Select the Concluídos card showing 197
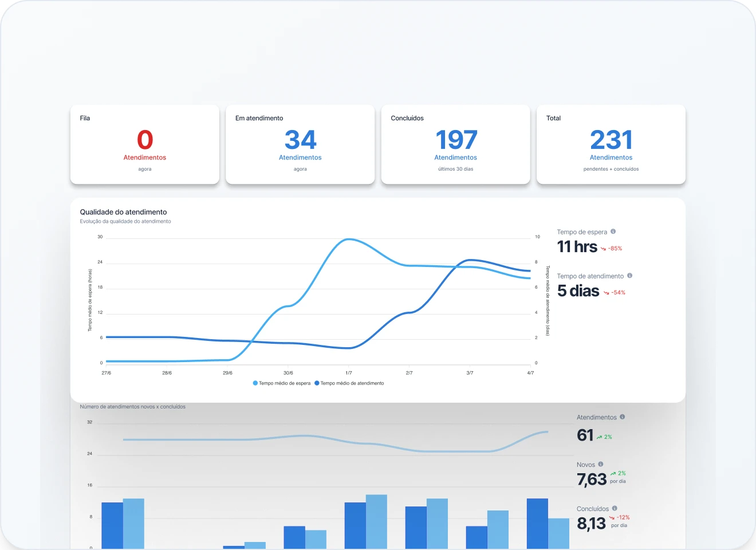 point(455,144)
